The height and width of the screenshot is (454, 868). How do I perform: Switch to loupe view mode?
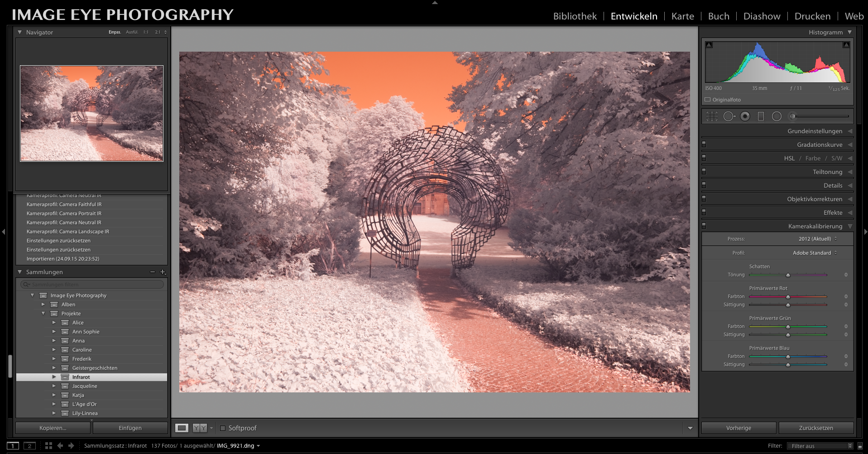click(182, 428)
